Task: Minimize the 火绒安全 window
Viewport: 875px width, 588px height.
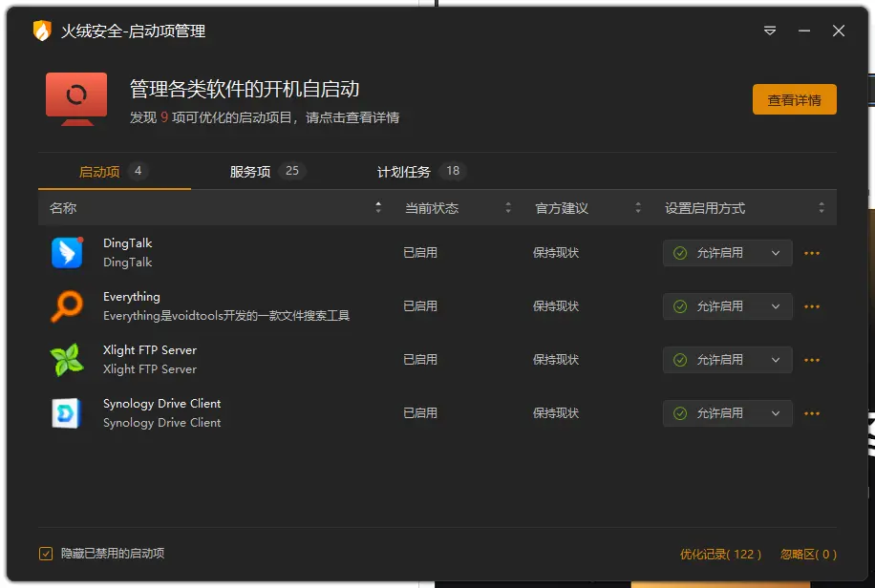Action: coord(804,31)
